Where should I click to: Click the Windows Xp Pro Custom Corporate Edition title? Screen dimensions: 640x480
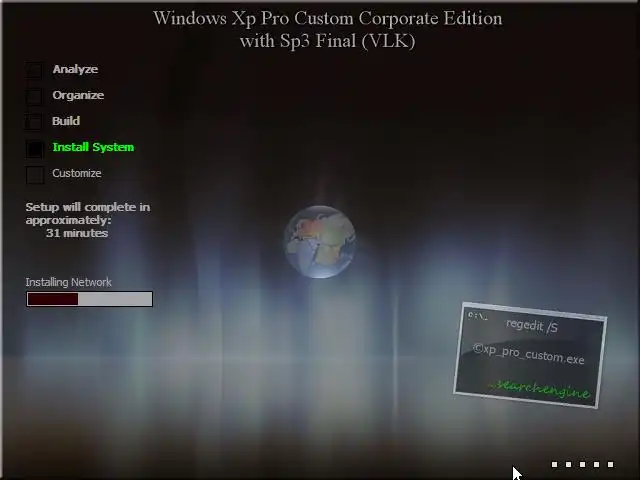point(327,18)
